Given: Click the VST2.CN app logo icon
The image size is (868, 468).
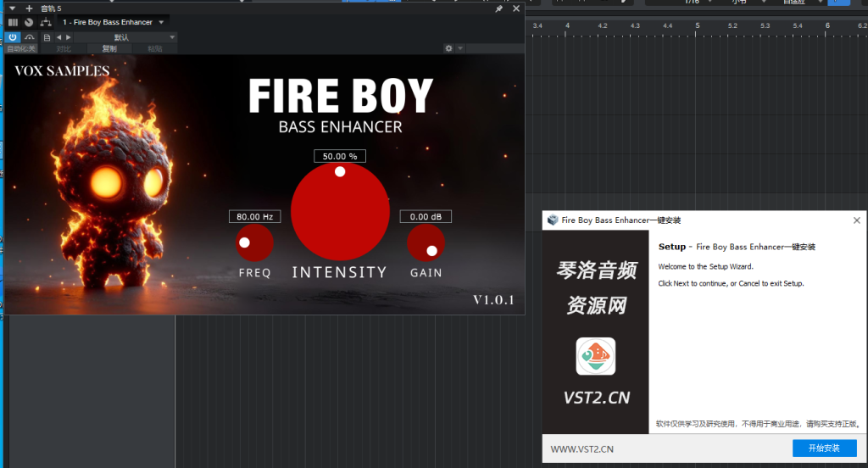Looking at the screenshot, I should pos(596,356).
